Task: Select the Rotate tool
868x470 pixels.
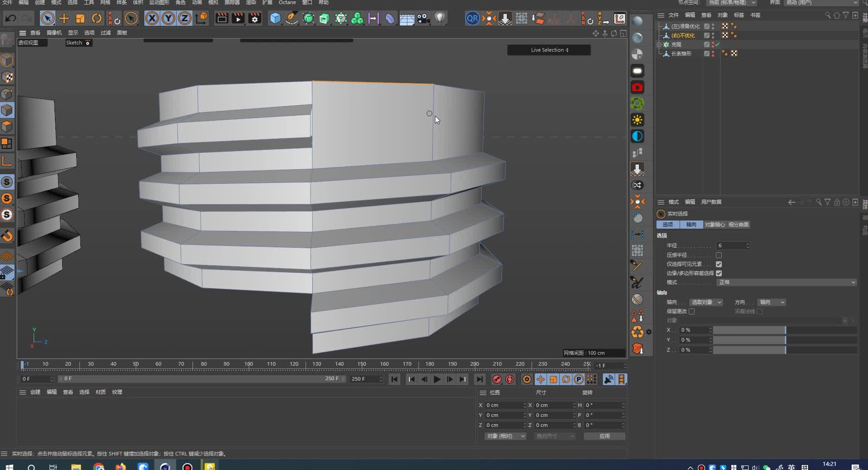Action: click(97, 19)
